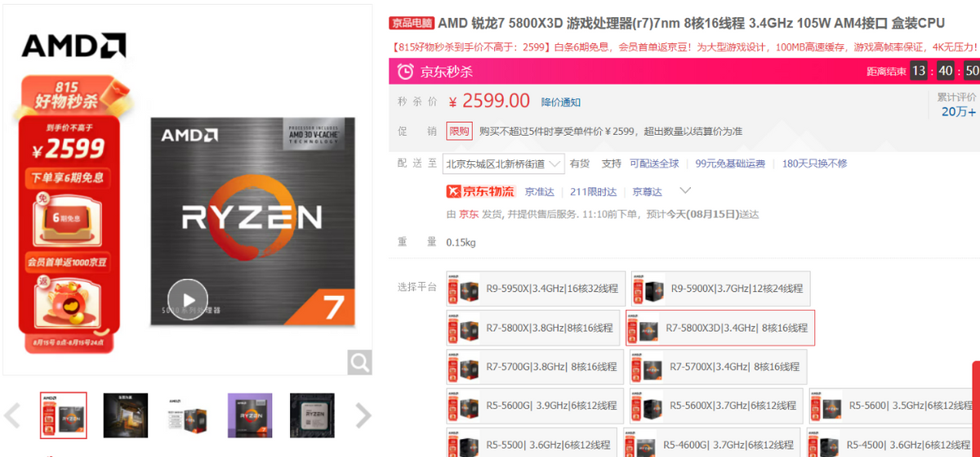The height and width of the screenshot is (457, 980).
Task: Click 180天只换不修 link
Action: tap(814, 164)
